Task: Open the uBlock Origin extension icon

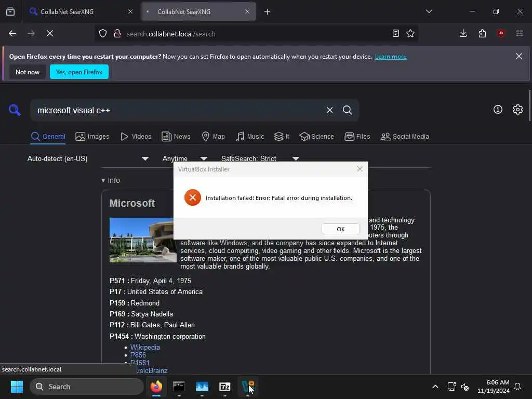Action: click(501, 34)
